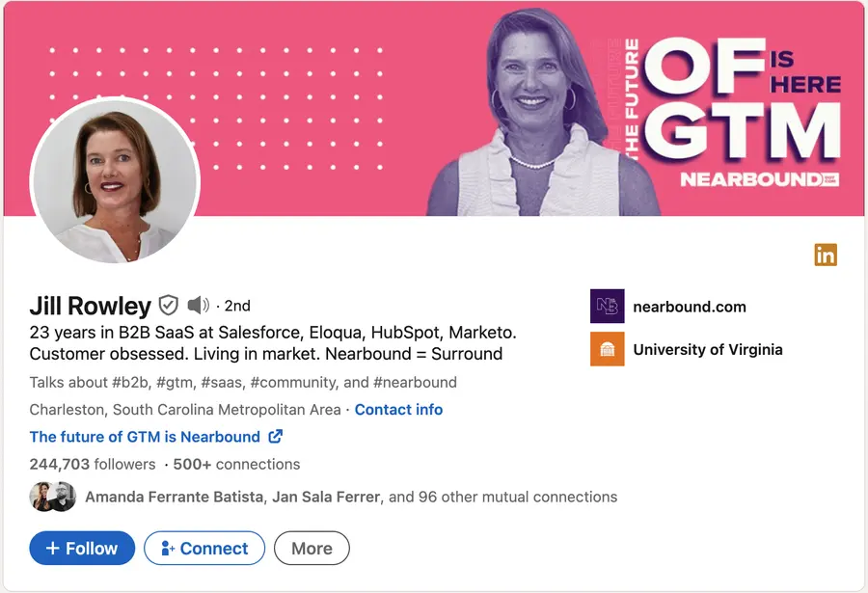Click Follow to enable post notifications
Screen dimensions: 868x593
pos(81,548)
